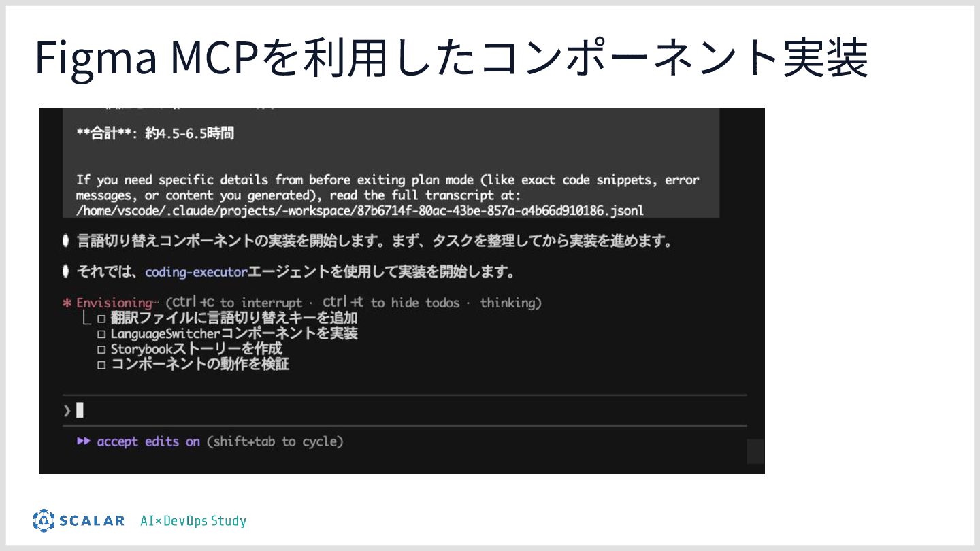This screenshot has height=551, width=980.
Task: Check the Storybookストーリーを作成 todo box
Action: [101, 350]
